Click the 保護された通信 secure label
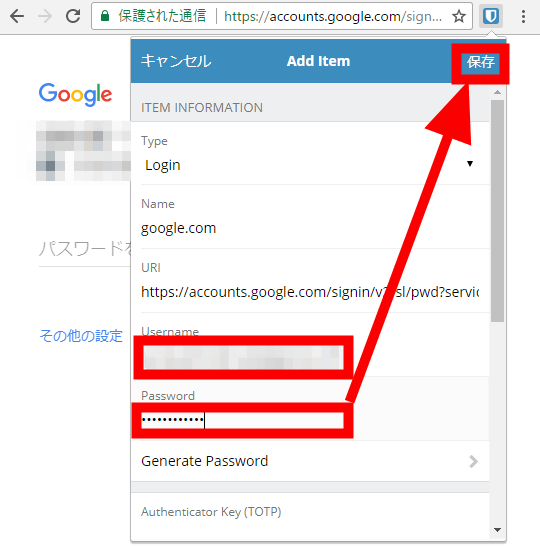The width and height of the screenshot is (540, 547). point(162,16)
